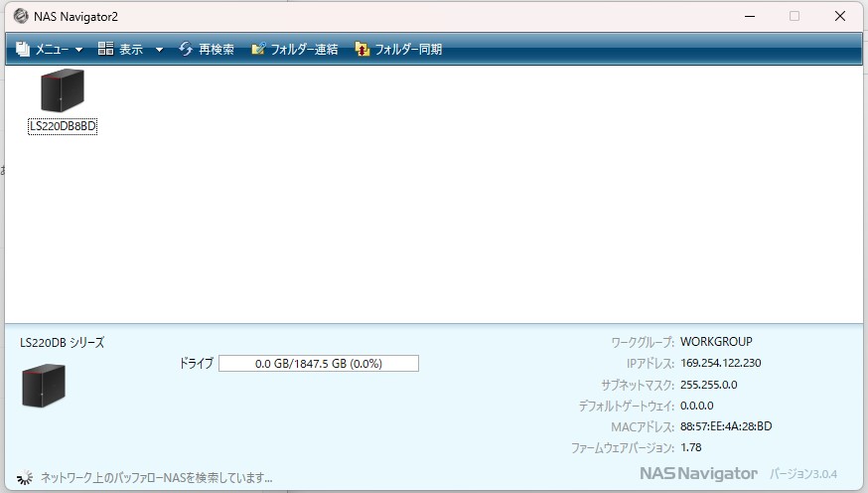Select the LS220DB8BD device name label

(x=63, y=126)
